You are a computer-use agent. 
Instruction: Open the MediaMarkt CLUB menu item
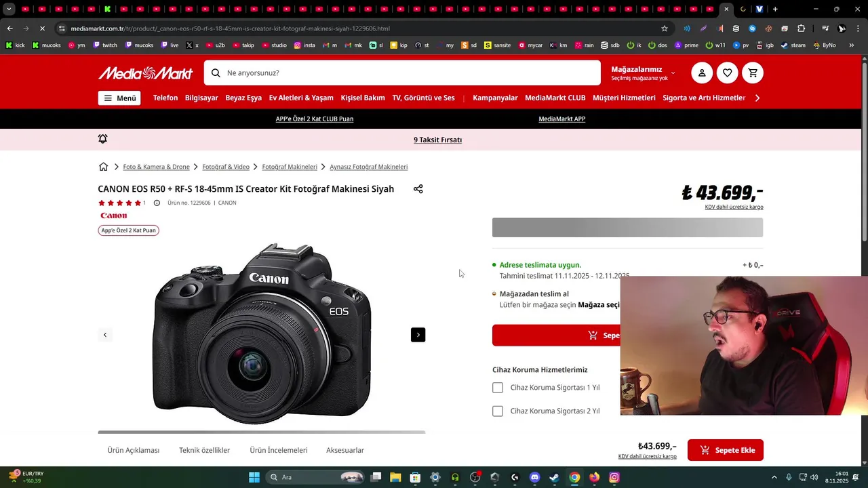tap(555, 98)
